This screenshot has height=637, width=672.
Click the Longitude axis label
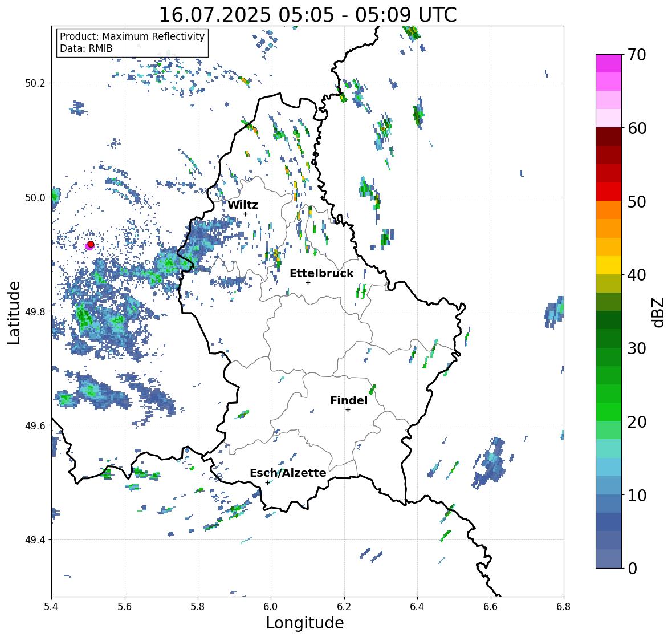point(305,623)
